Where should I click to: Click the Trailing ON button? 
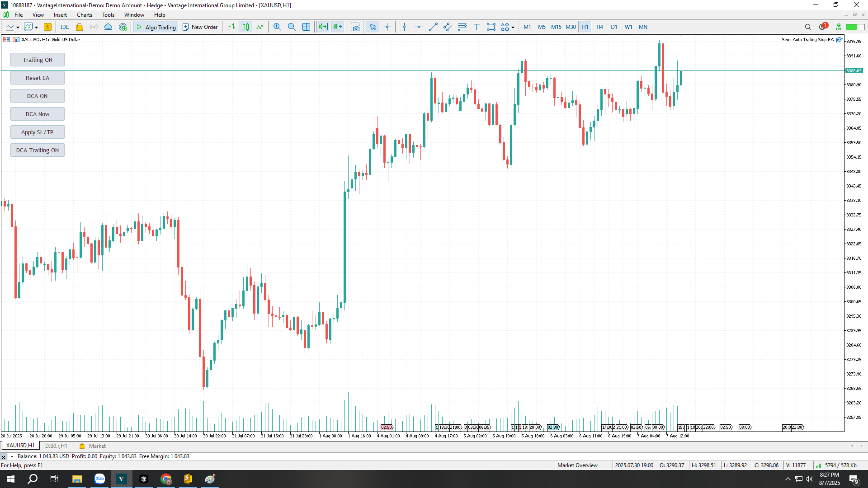tap(38, 60)
